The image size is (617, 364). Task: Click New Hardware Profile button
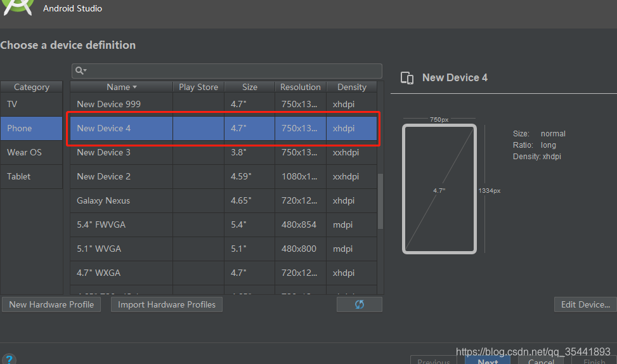pyautogui.click(x=51, y=304)
